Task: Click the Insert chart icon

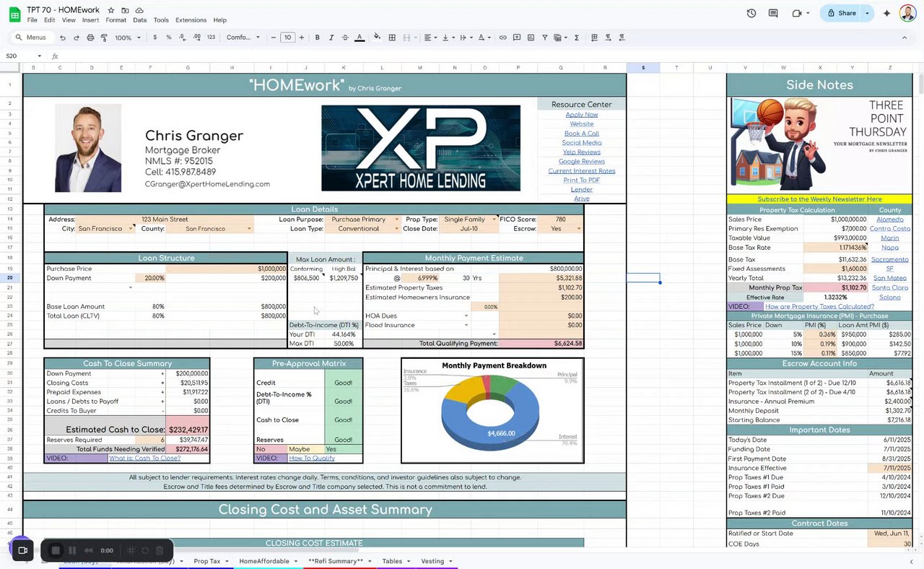Action: pos(531,38)
